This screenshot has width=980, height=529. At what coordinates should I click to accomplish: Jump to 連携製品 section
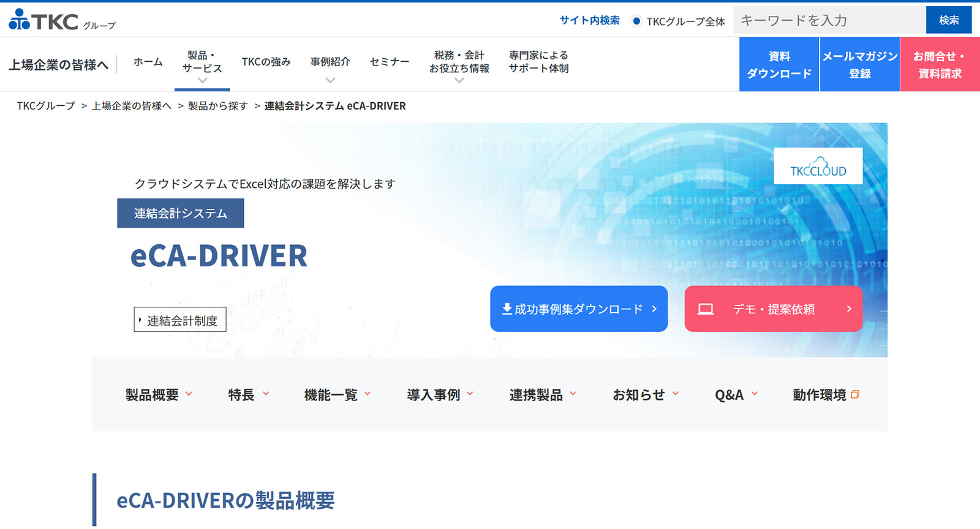pos(536,395)
